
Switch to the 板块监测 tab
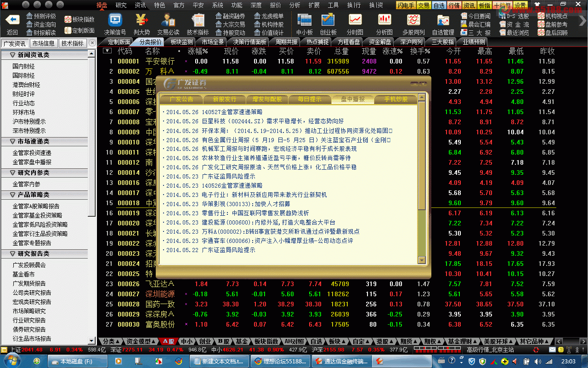181,42
